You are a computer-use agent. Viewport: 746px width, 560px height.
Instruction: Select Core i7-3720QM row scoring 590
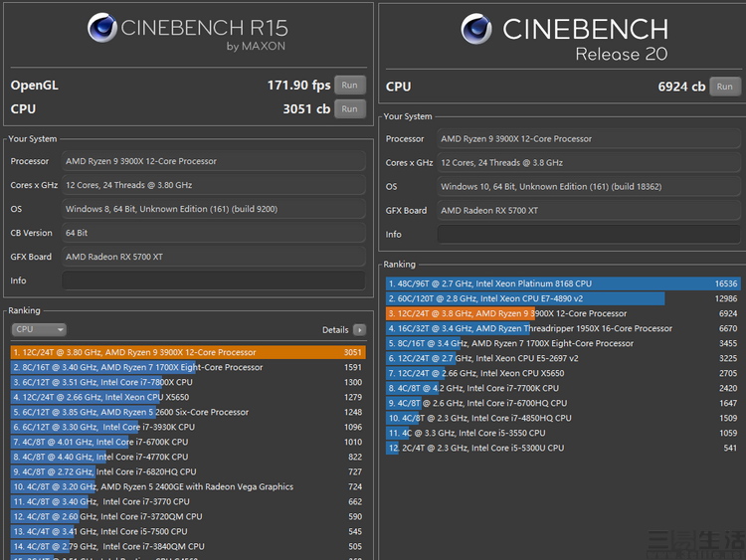[x=188, y=516]
